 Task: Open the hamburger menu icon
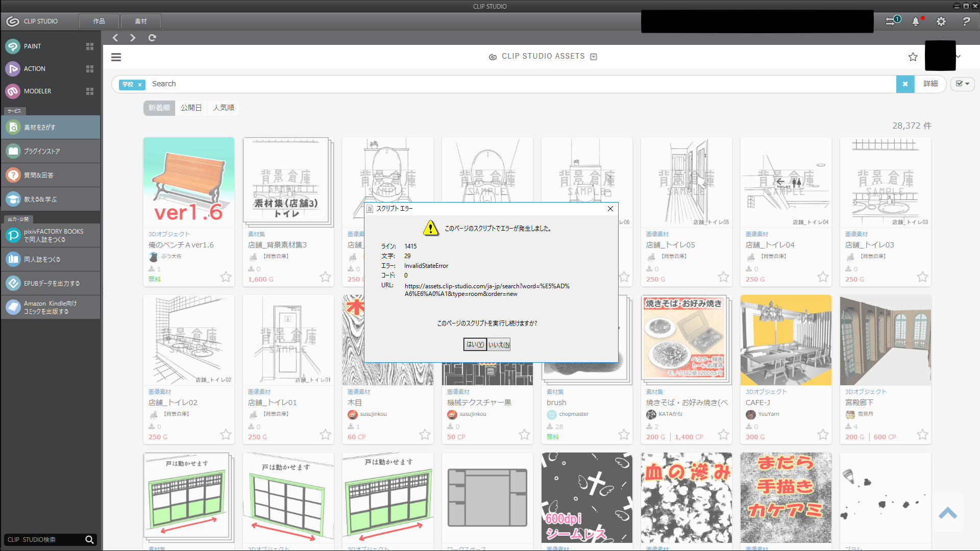click(x=116, y=57)
